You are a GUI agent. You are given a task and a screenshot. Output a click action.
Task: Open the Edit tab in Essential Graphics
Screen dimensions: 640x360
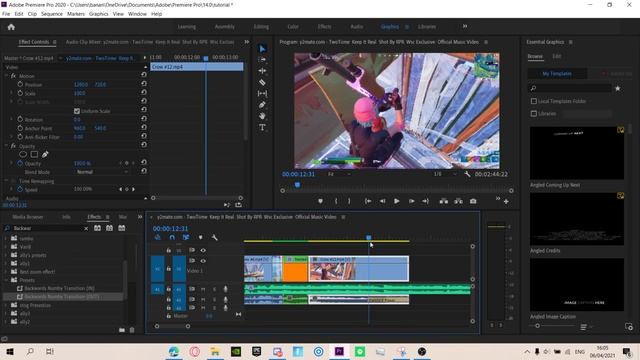click(x=556, y=56)
